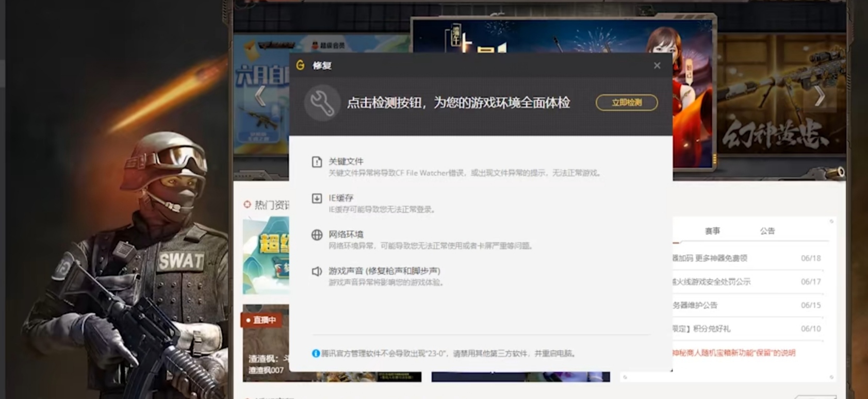
Task: Select 游戏声音 (修复枪声和脚步声) label
Action: (x=384, y=271)
